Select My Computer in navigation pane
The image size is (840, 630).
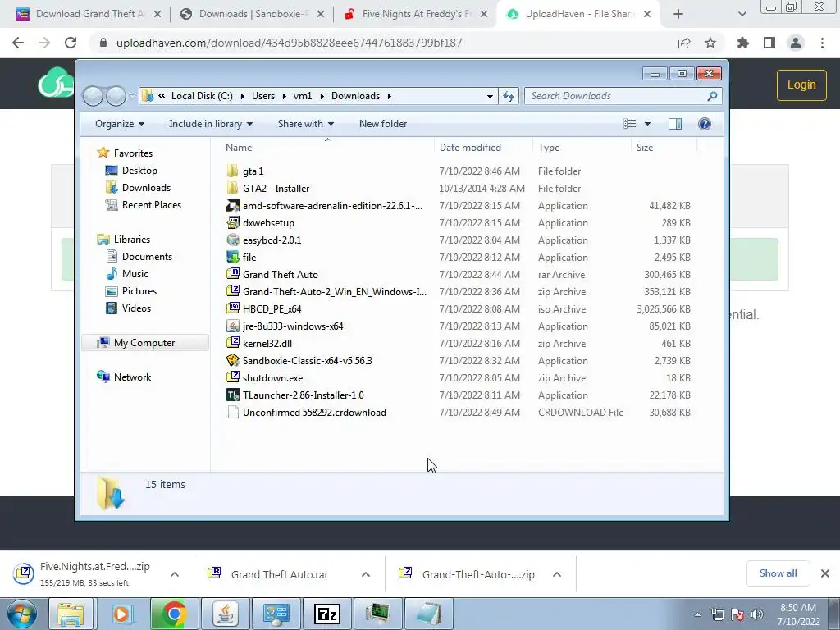144,342
